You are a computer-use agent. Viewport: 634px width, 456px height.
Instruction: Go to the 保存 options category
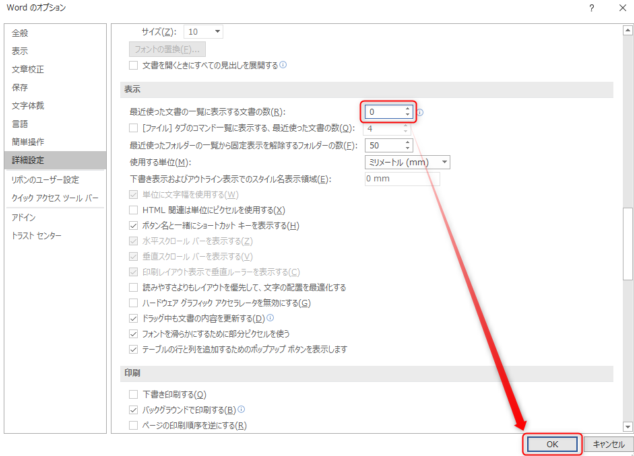coord(20,87)
